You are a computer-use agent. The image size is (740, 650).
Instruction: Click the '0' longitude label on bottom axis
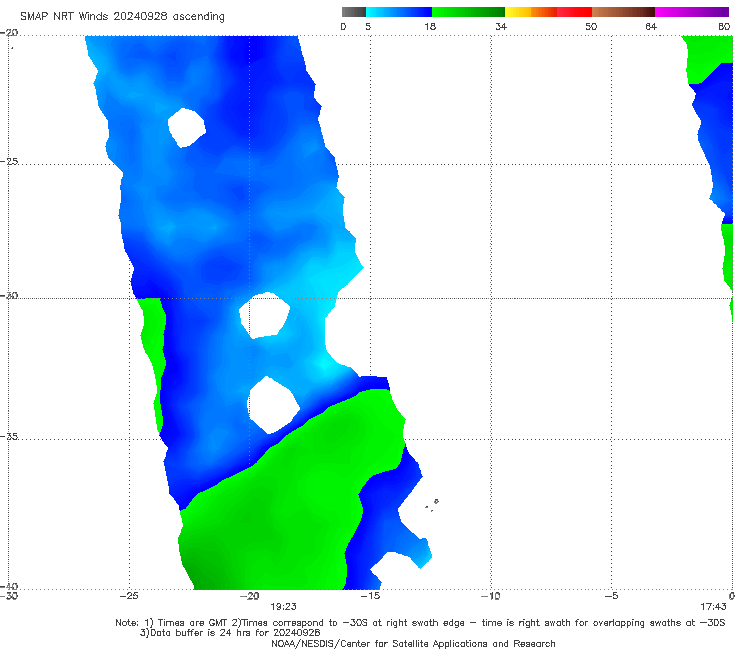pos(732,596)
